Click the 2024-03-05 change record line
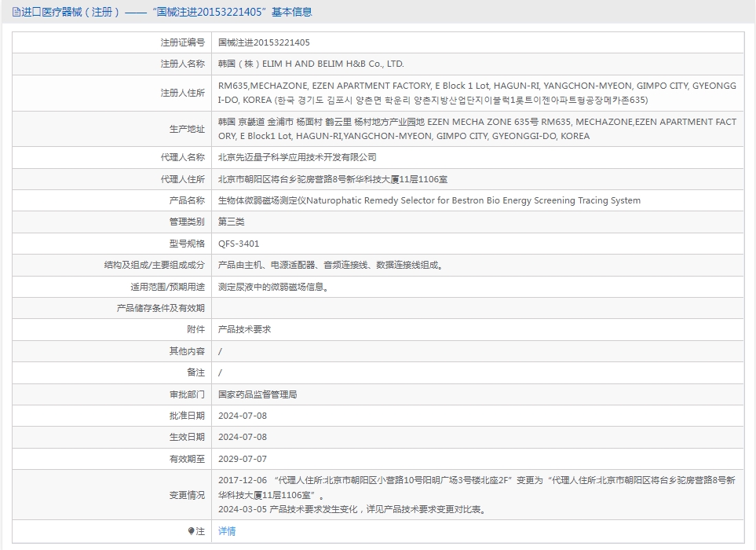Viewport: 756px width, 550px height. pyautogui.click(x=353, y=509)
